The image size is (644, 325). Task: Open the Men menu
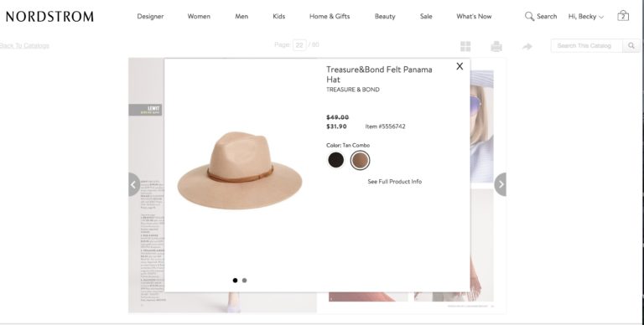click(x=241, y=17)
